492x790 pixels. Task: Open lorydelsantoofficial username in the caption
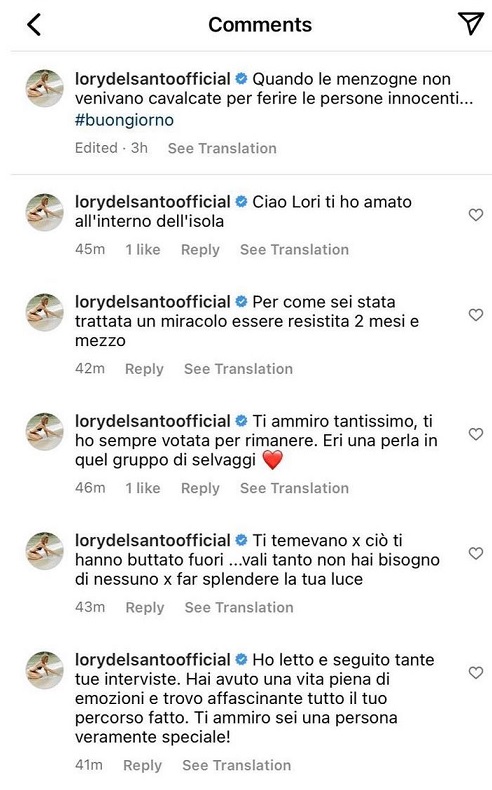click(153, 79)
